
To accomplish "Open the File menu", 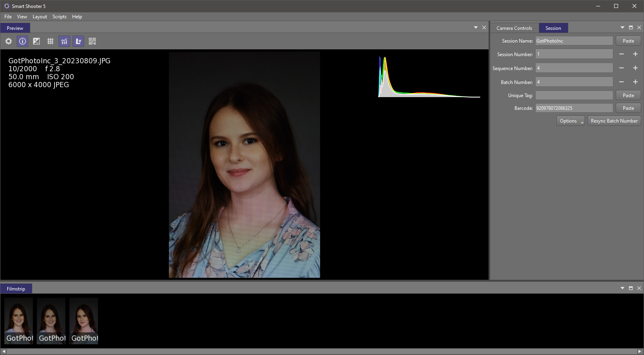I will [x=8, y=17].
